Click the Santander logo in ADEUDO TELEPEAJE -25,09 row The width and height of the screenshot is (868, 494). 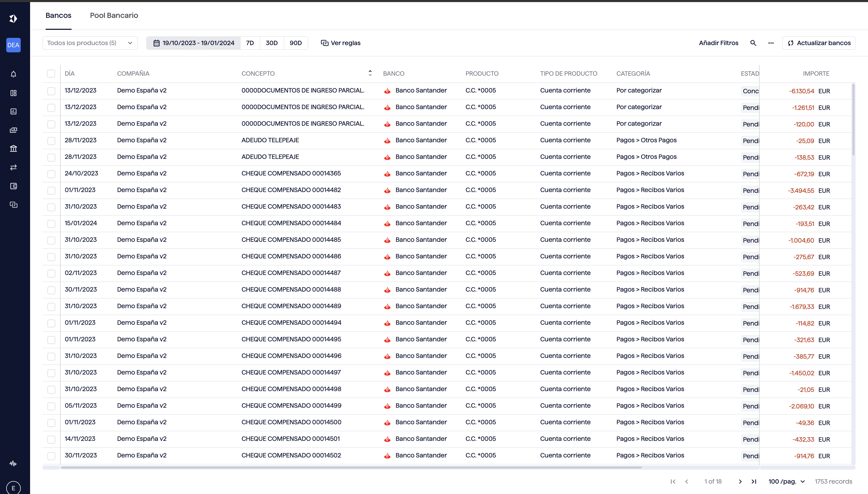point(387,141)
